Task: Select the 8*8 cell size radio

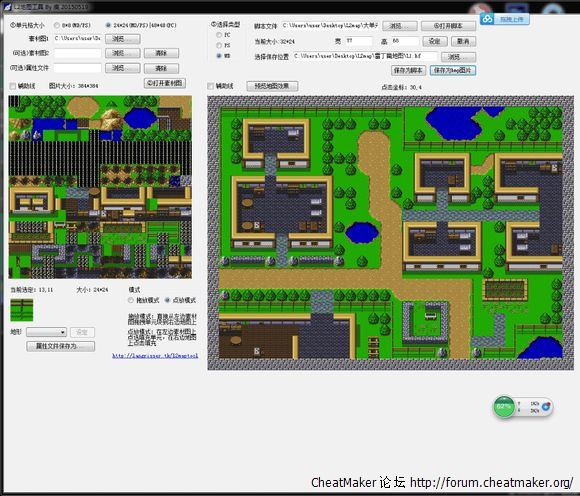Action: click(57, 25)
